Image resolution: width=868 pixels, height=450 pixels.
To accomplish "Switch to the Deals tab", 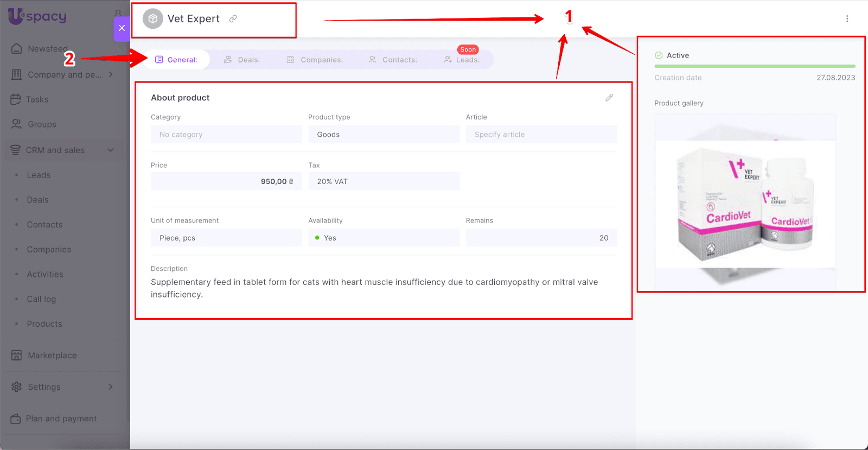I will (242, 60).
